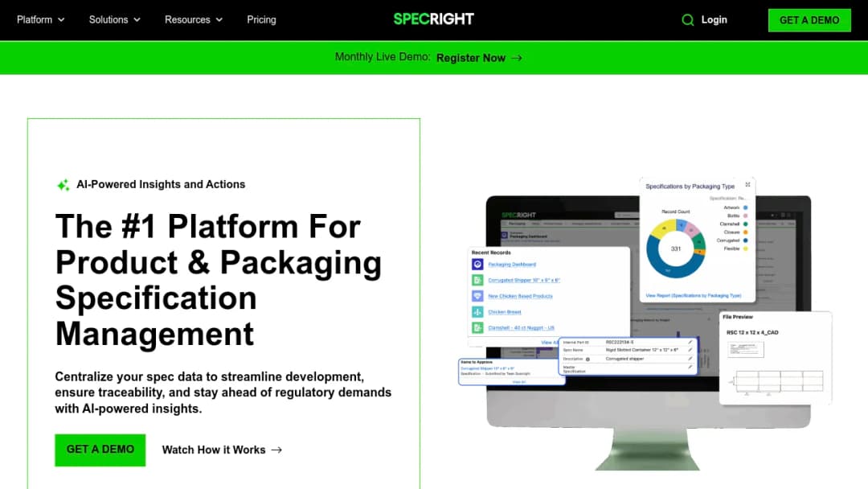The image size is (868, 489).
Task: Click View Report link under the chart
Action: (x=693, y=296)
